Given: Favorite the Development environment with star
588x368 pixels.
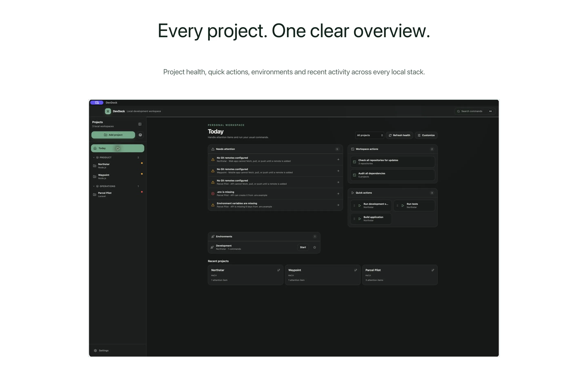Looking at the screenshot, I should click(x=314, y=247).
